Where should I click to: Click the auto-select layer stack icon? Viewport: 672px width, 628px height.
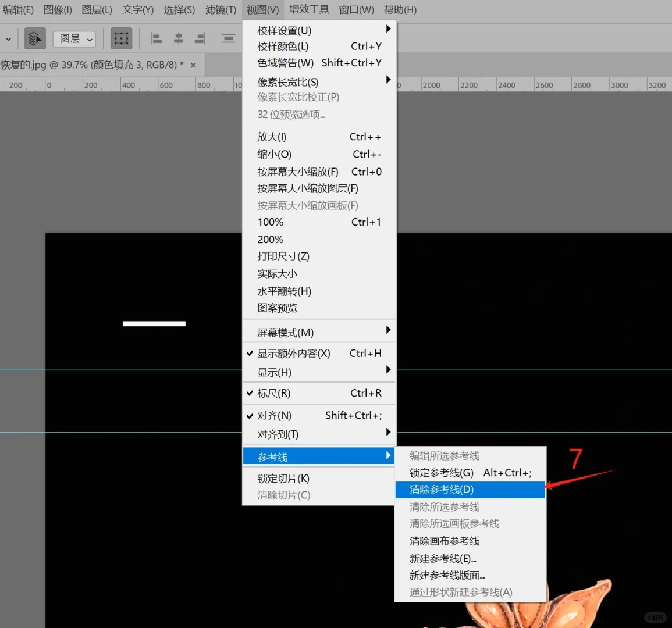(35, 39)
